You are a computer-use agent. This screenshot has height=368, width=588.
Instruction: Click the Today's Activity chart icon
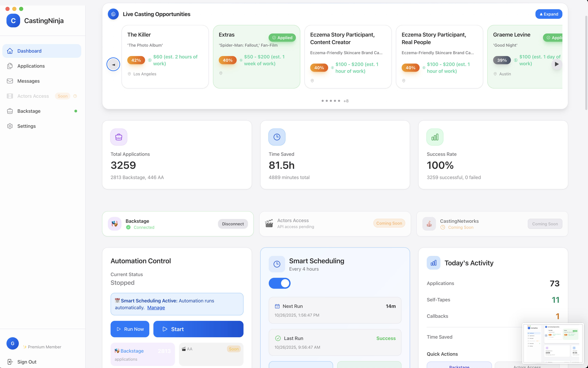pyautogui.click(x=433, y=263)
